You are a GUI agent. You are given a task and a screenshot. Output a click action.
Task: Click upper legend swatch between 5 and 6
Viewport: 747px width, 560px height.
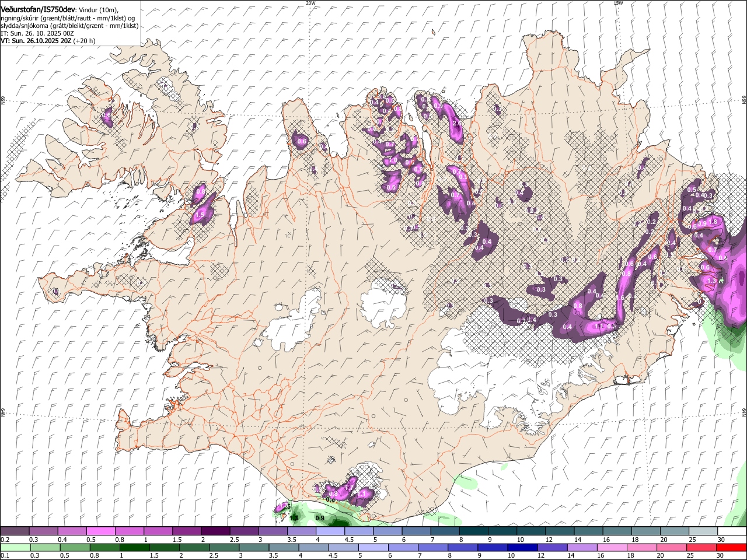click(388, 531)
